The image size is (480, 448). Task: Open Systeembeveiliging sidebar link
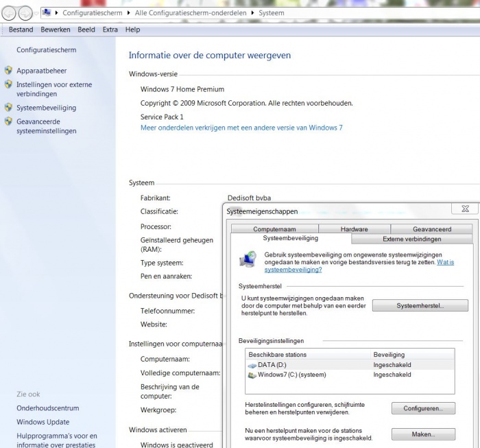(46, 108)
